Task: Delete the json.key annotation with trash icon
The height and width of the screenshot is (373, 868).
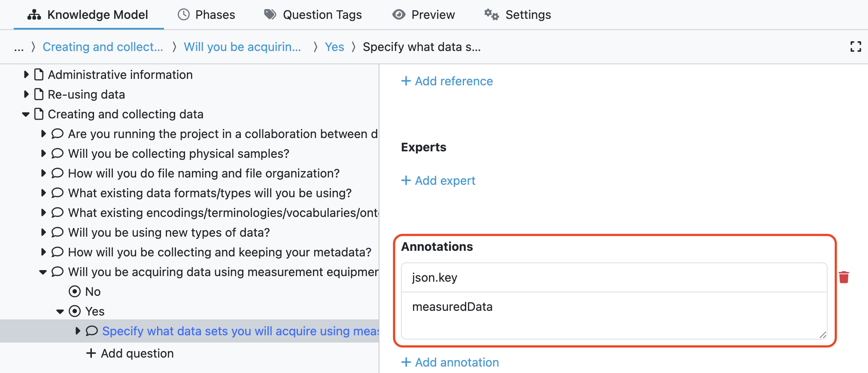Action: click(x=844, y=277)
